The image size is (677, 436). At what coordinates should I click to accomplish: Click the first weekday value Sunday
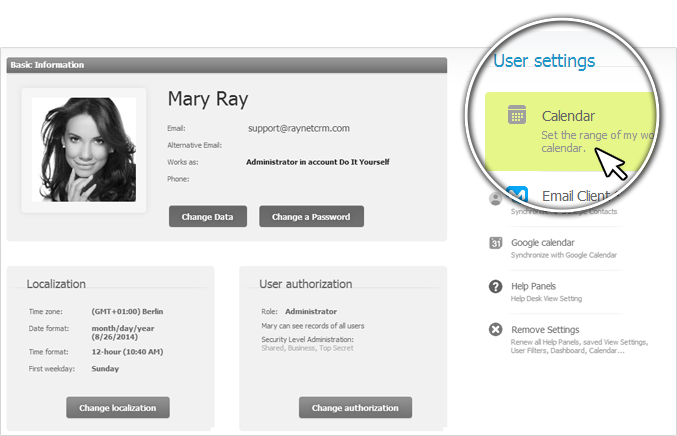point(105,369)
